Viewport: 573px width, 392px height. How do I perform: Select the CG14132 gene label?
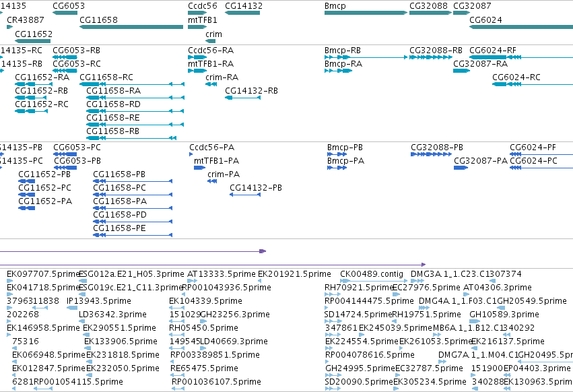pyautogui.click(x=244, y=6)
